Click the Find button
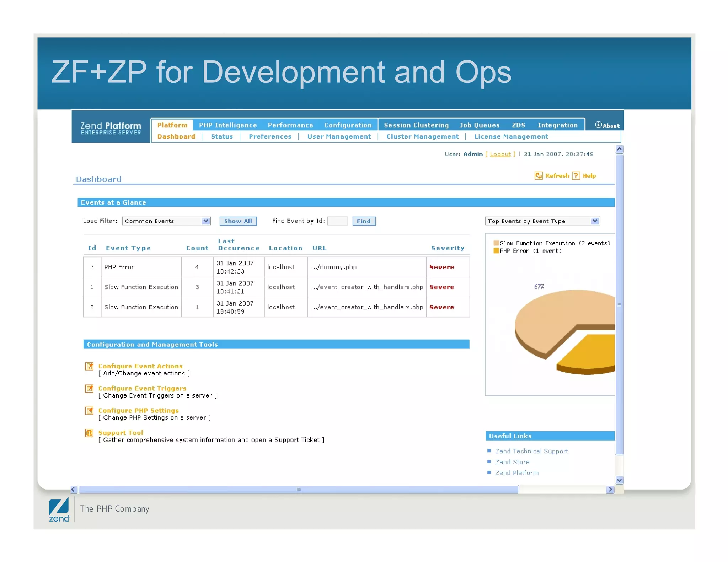This screenshot has width=728, height=562. click(x=364, y=221)
